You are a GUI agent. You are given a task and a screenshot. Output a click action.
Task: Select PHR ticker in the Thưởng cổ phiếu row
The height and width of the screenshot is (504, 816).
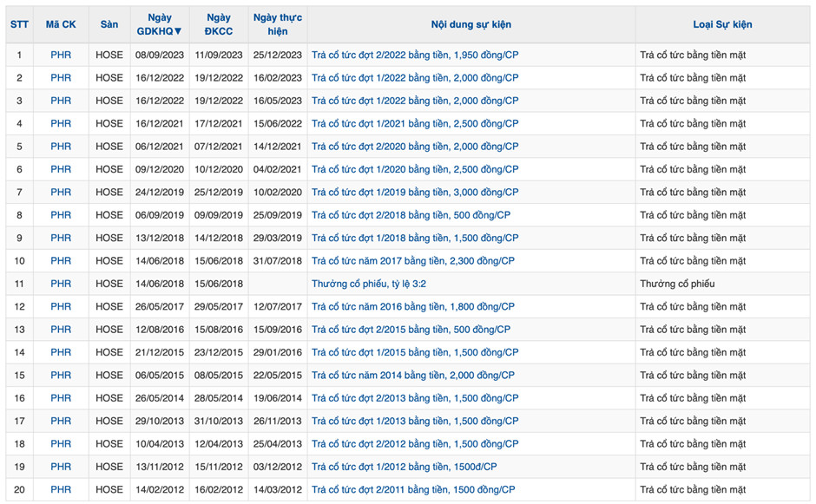tap(61, 284)
